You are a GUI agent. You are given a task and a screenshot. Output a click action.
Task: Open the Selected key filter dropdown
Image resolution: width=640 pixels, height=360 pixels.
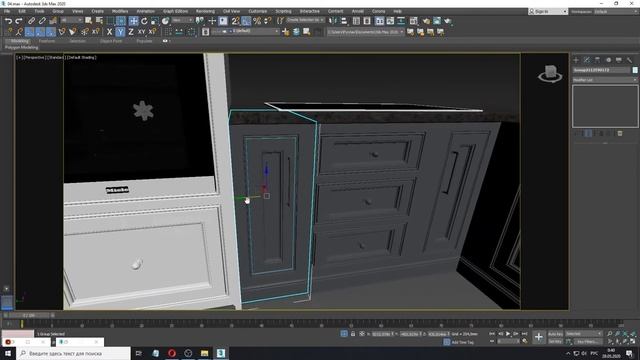(x=583, y=334)
